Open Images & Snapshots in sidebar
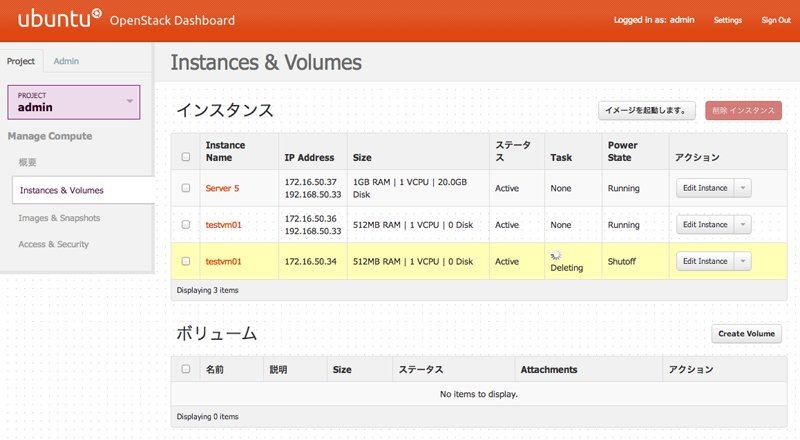Screen dimensions: 800x440 (x=59, y=218)
